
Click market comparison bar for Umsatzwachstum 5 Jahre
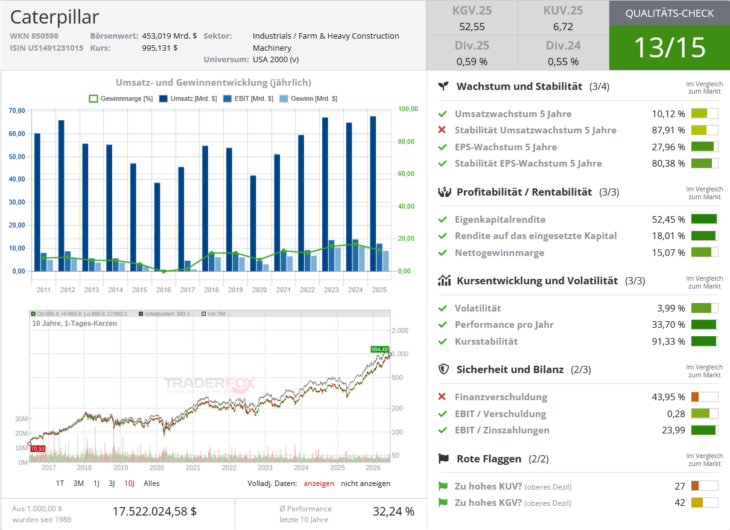pos(704,114)
